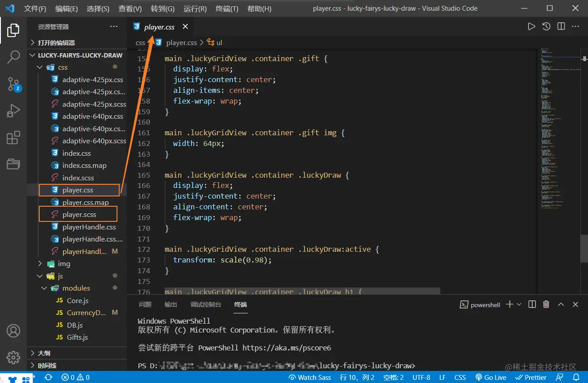Open the 编辑(E) menu
The width and height of the screenshot is (588, 383).
[x=67, y=8]
